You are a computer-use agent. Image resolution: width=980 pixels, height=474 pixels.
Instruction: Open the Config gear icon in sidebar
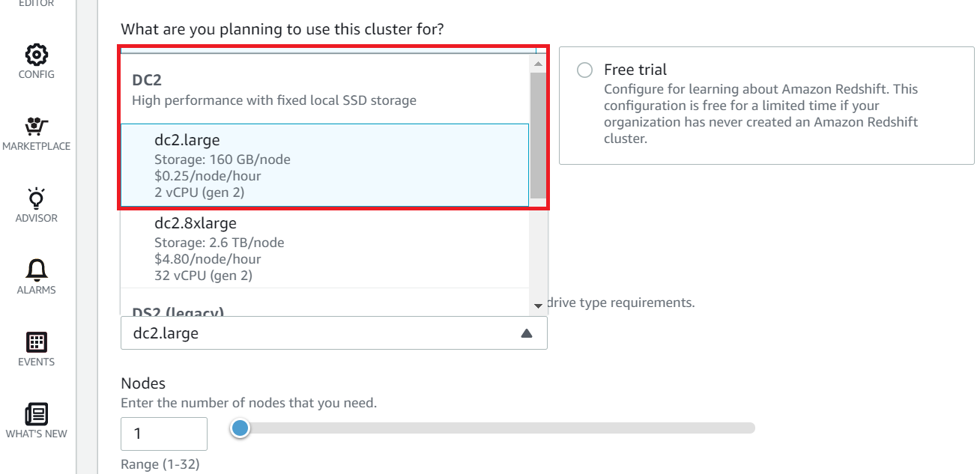[x=36, y=55]
